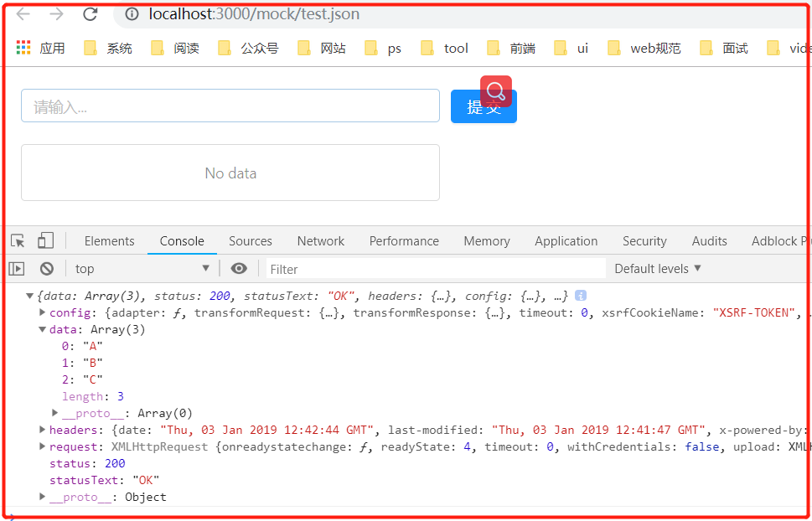This screenshot has width=812, height=521.
Task: Switch to the Application tab
Action: tap(566, 241)
